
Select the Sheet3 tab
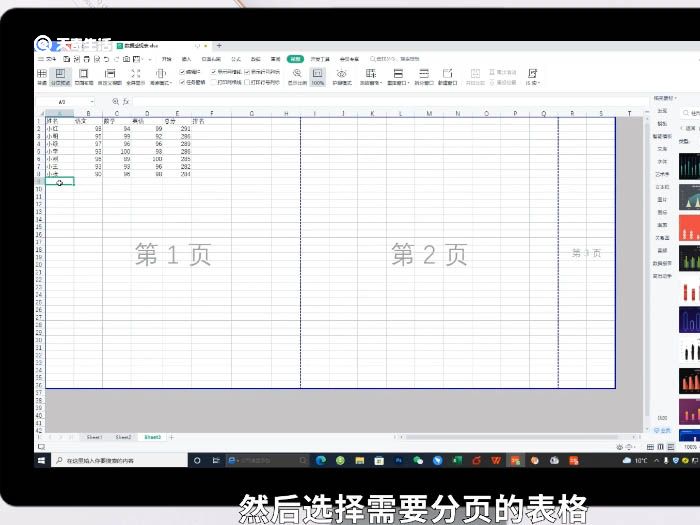[152, 437]
